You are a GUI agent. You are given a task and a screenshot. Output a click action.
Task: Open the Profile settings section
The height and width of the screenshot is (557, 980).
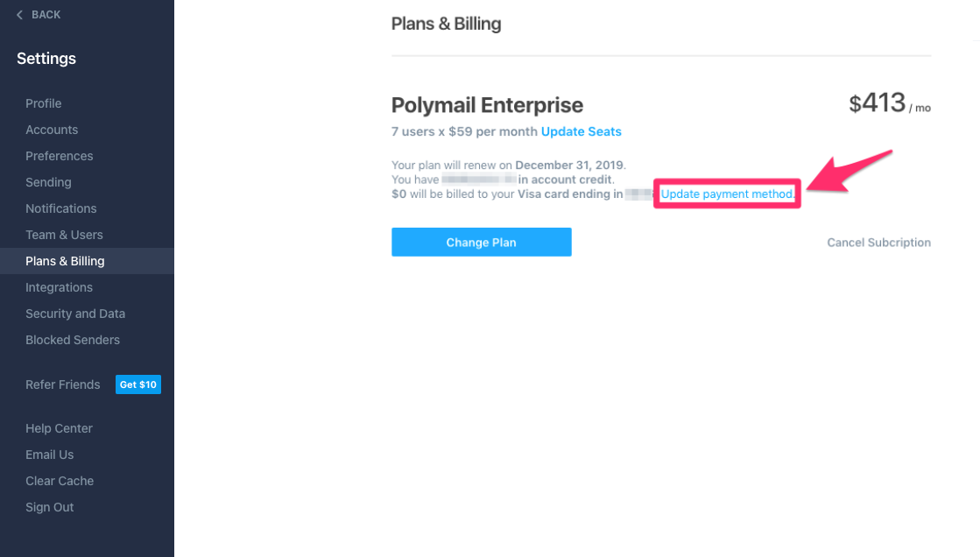[x=44, y=103]
